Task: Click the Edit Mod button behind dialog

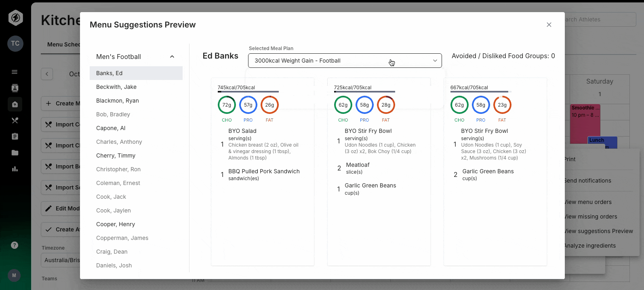Action: click(x=61, y=208)
